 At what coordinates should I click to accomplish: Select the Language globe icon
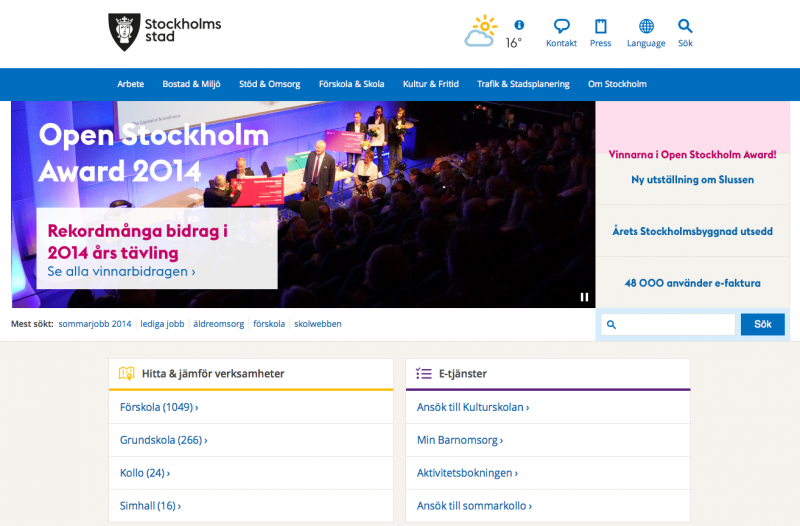tap(646, 27)
